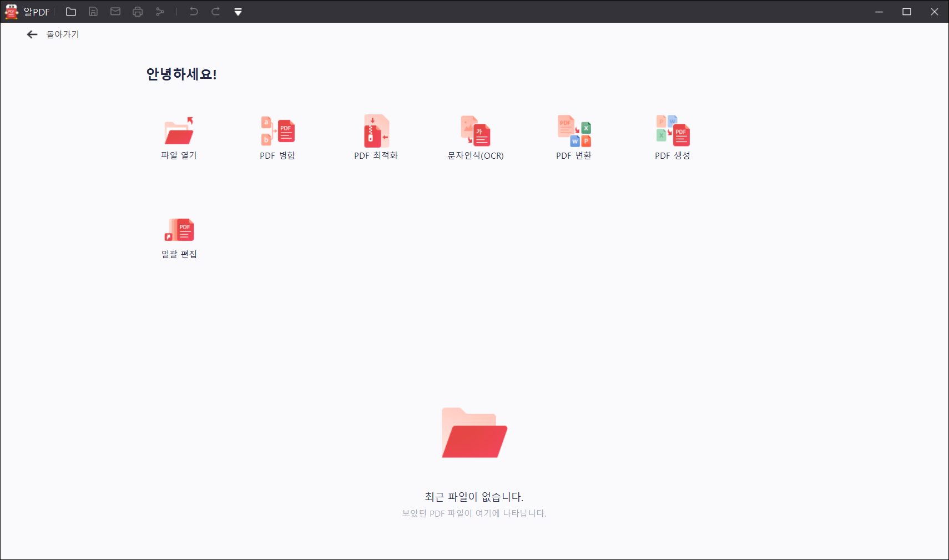Click the 최근 파일이 없습니다. text
The width and height of the screenshot is (949, 560).
click(474, 497)
